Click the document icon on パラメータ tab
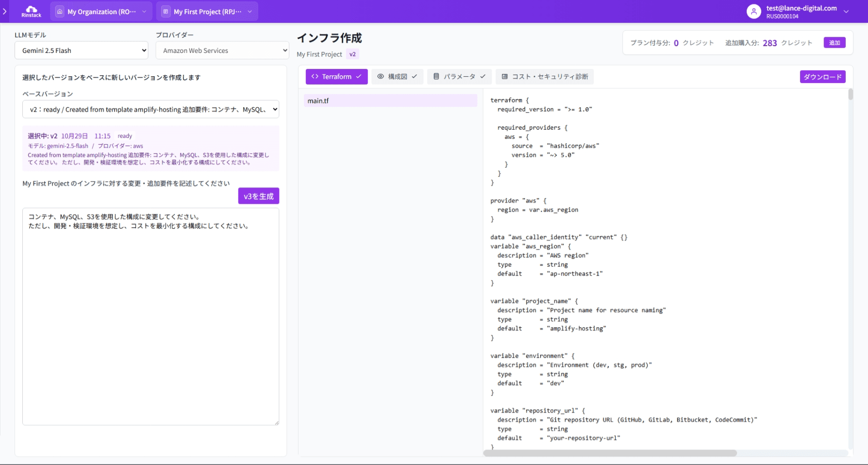868x465 pixels. [x=436, y=77]
